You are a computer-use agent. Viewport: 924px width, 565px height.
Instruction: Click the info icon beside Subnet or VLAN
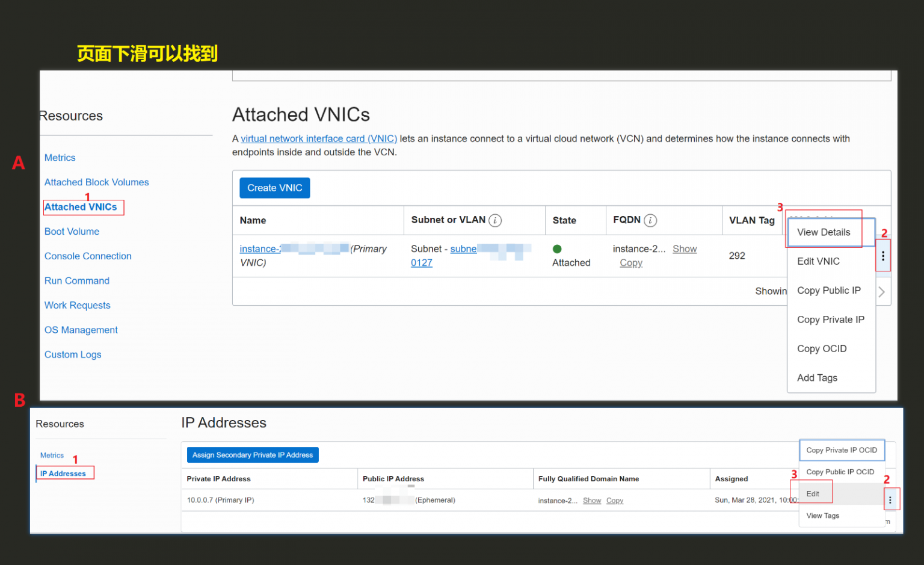coord(495,220)
